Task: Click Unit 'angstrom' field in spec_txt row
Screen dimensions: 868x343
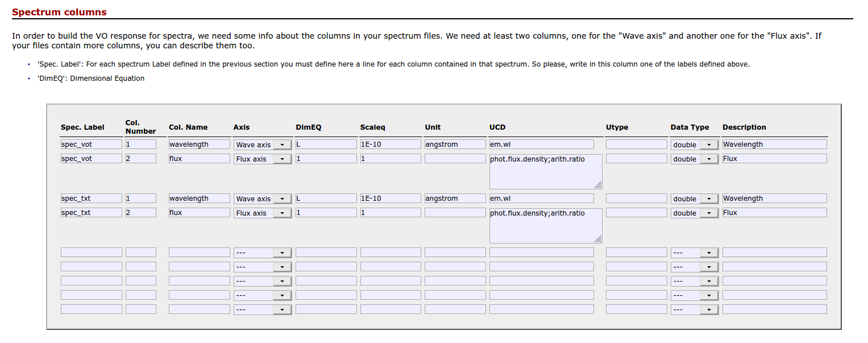Action: (x=455, y=199)
